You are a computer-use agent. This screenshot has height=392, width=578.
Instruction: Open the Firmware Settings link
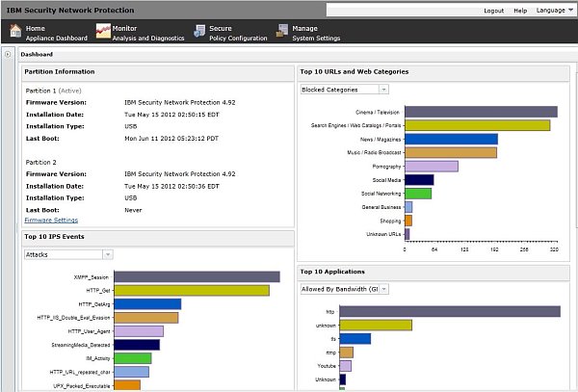click(x=51, y=220)
